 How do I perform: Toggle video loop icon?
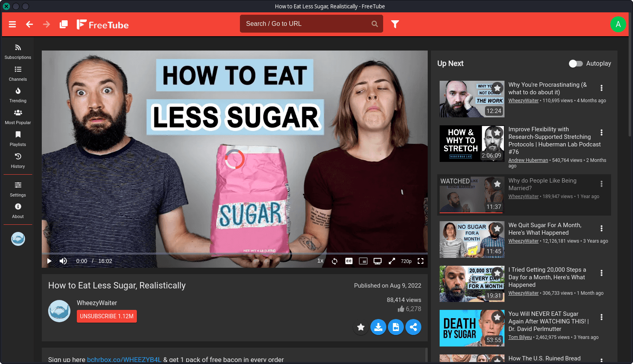click(x=335, y=261)
